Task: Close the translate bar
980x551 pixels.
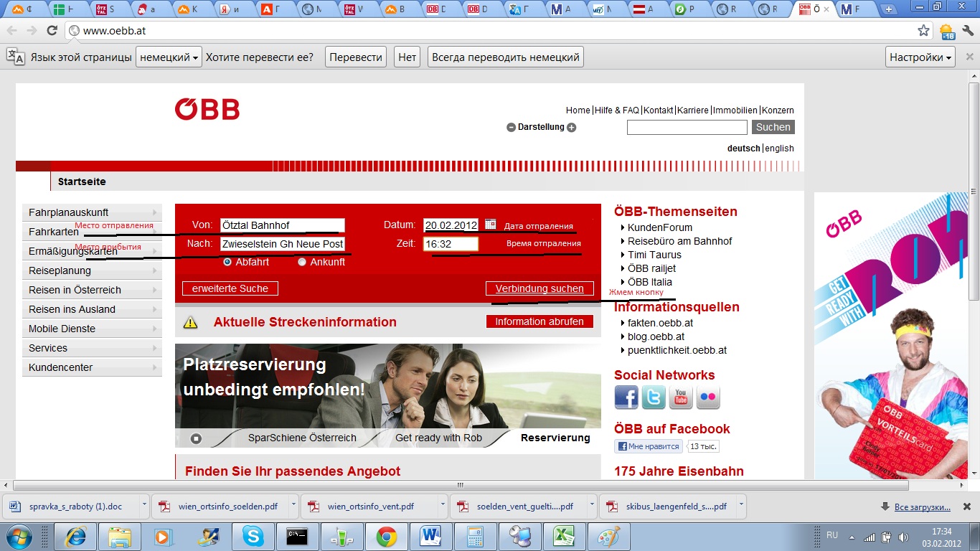Action: (x=969, y=57)
